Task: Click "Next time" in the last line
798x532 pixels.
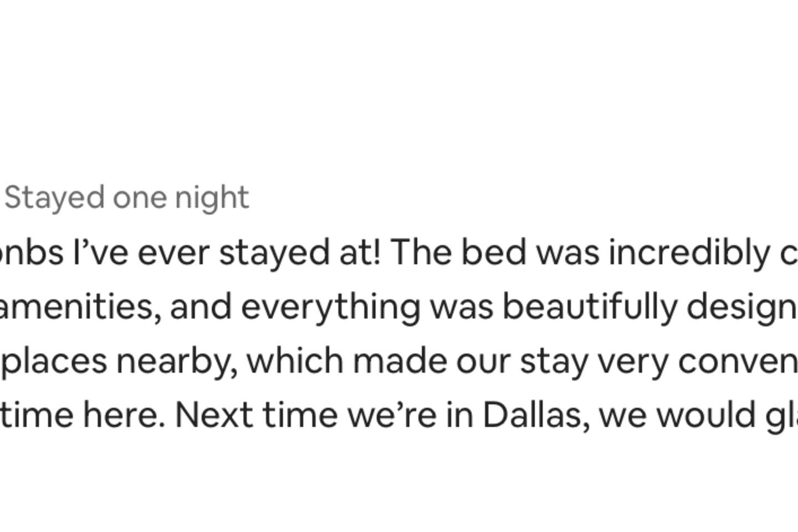Action: [256, 415]
